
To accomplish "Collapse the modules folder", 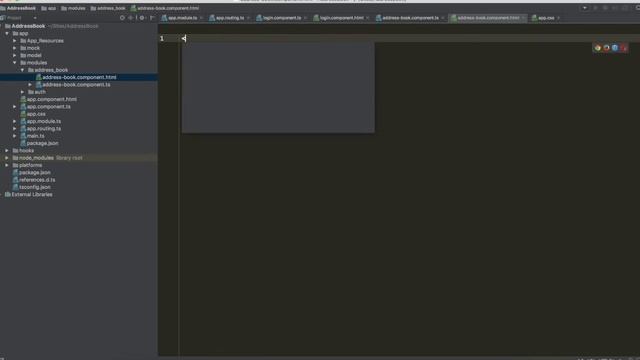I will [15, 63].
